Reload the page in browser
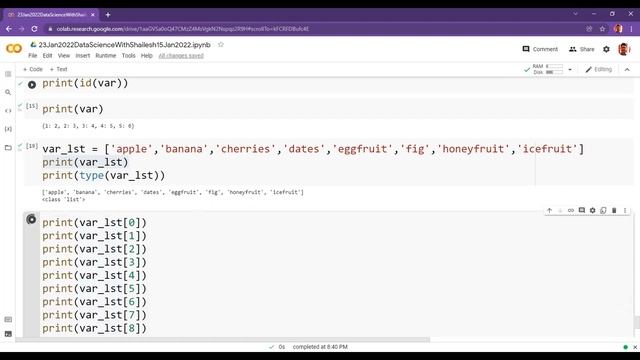 [x=34, y=29]
